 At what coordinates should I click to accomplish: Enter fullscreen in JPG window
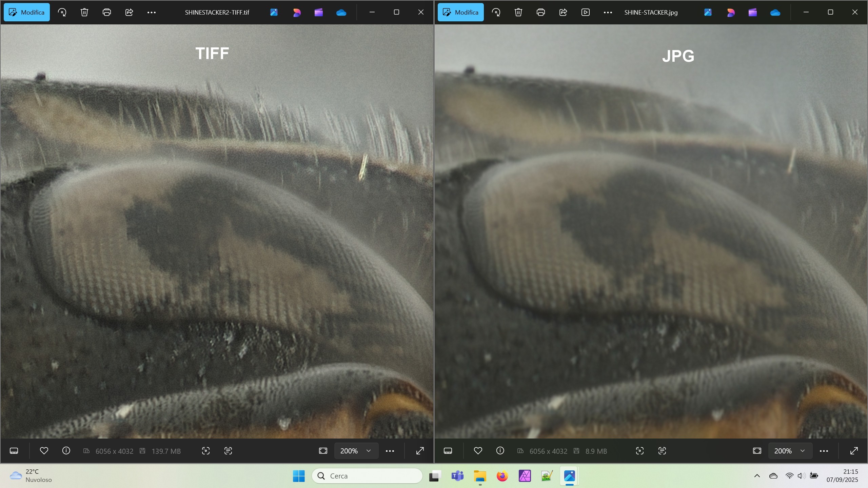coord(854,451)
